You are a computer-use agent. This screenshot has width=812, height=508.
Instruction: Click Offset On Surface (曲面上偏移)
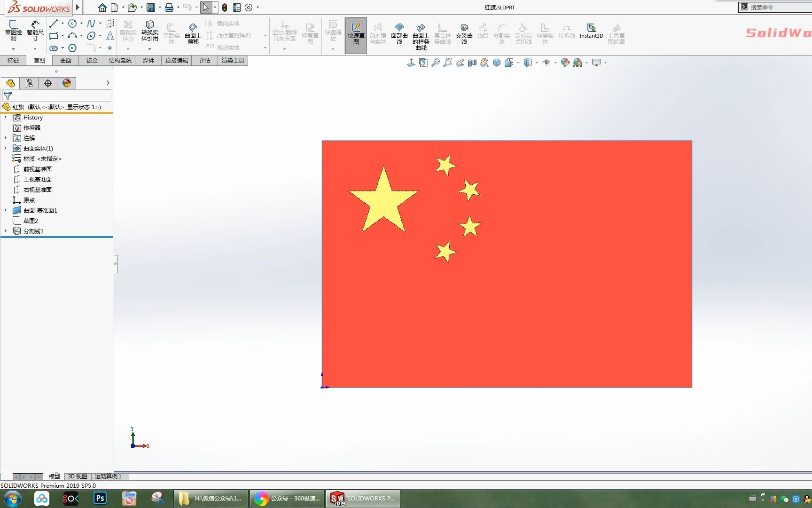coord(193,33)
